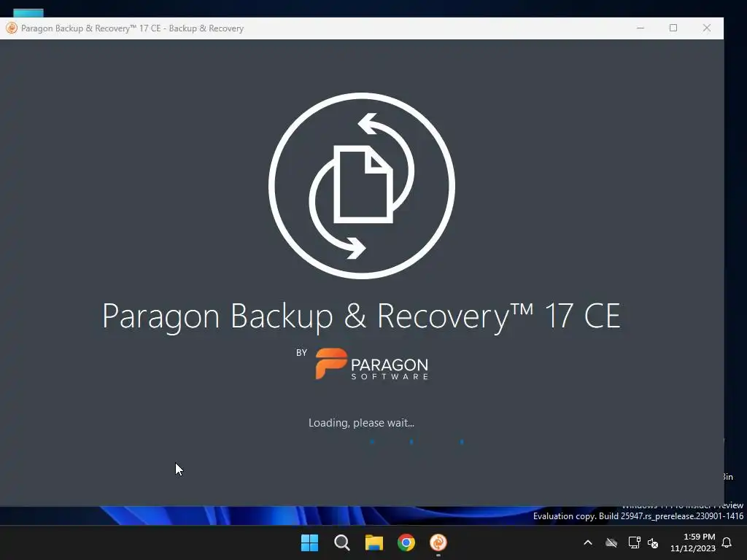
Task: Open the Windows Start menu
Action: tap(309, 542)
